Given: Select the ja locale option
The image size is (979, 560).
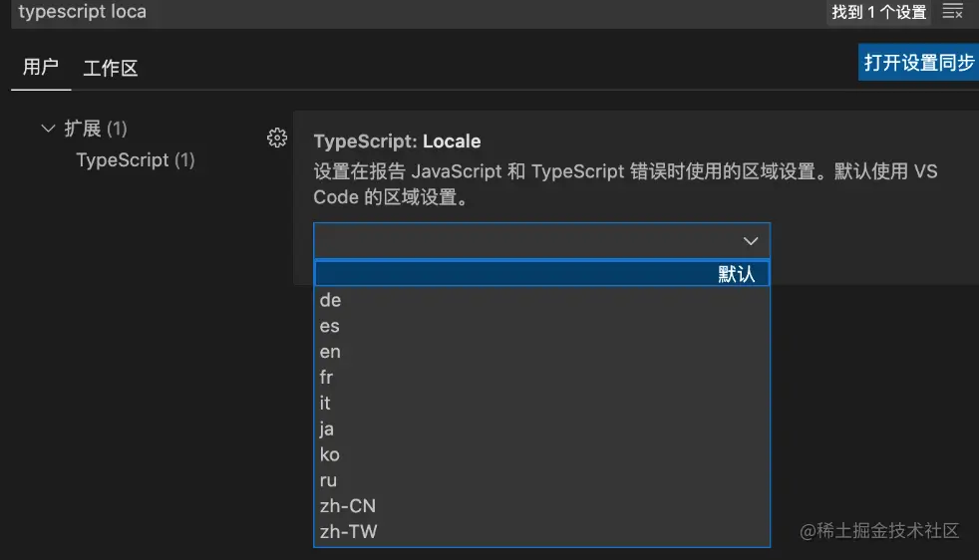Looking at the screenshot, I should (x=542, y=428).
